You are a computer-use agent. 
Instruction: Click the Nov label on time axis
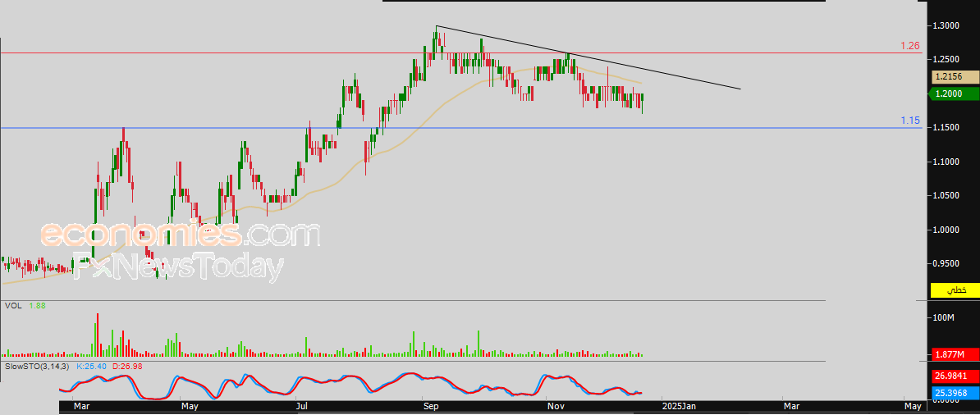(556, 407)
